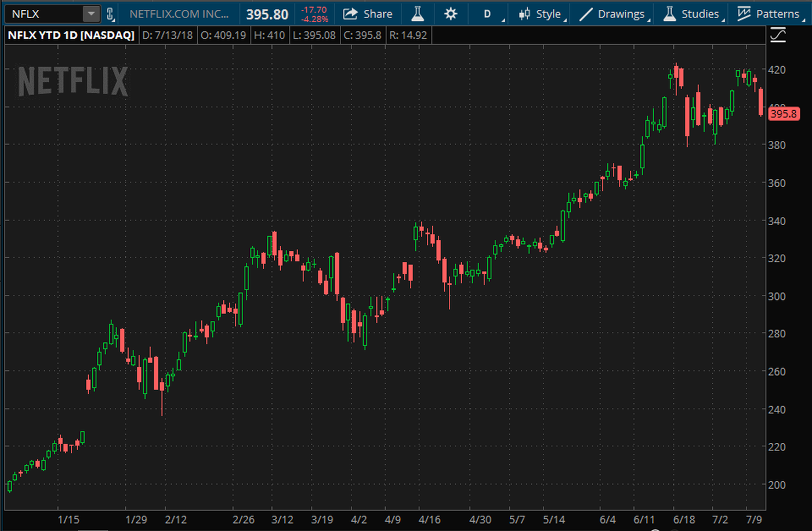Viewport: 812px width, 531px height.
Task: Click the 4/9 date axis label
Action: (393, 519)
